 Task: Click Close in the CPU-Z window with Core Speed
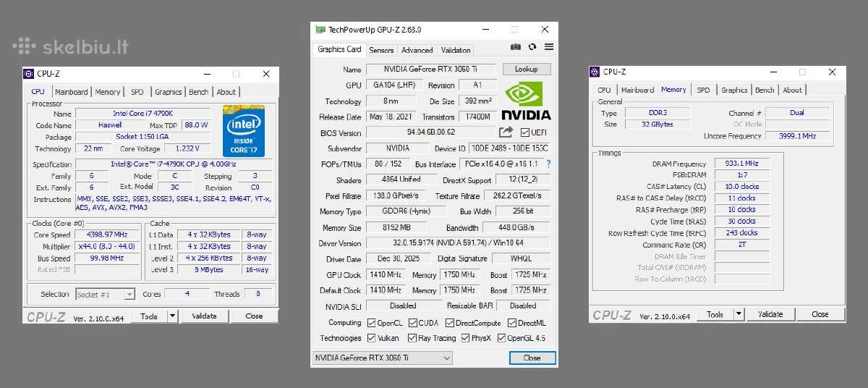[x=254, y=316]
